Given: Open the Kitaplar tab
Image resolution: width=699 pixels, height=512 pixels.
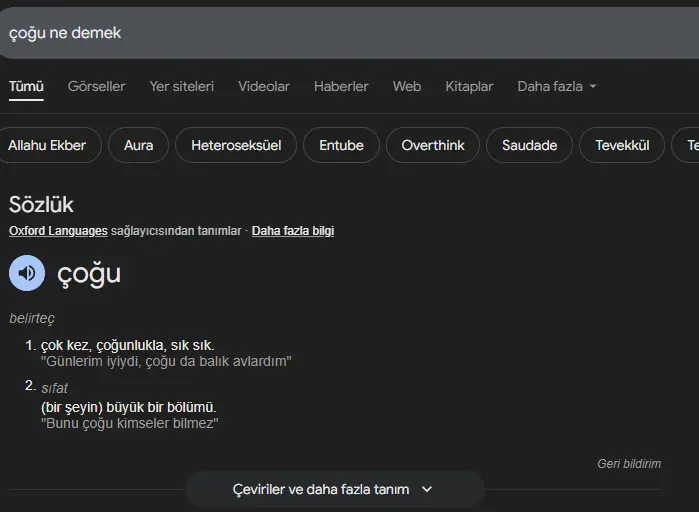Looking at the screenshot, I should pyautogui.click(x=469, y=86).
